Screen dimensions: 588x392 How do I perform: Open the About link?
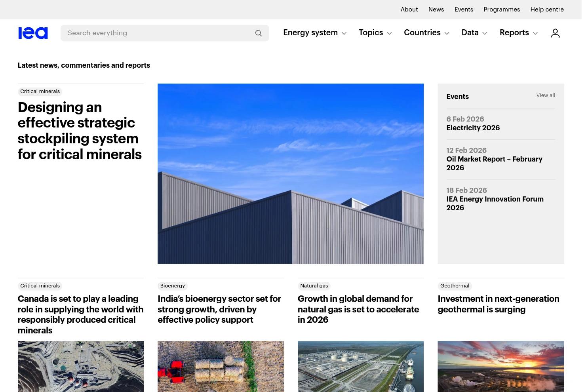coord(409,10)
